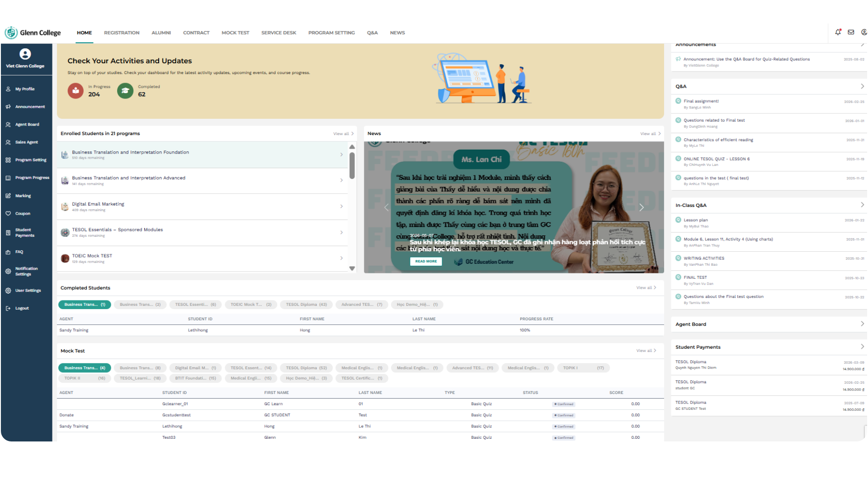Click Digital Email Marketing program icon
Viewport: 868px width, 488px height.
click(x=65, y=206)
